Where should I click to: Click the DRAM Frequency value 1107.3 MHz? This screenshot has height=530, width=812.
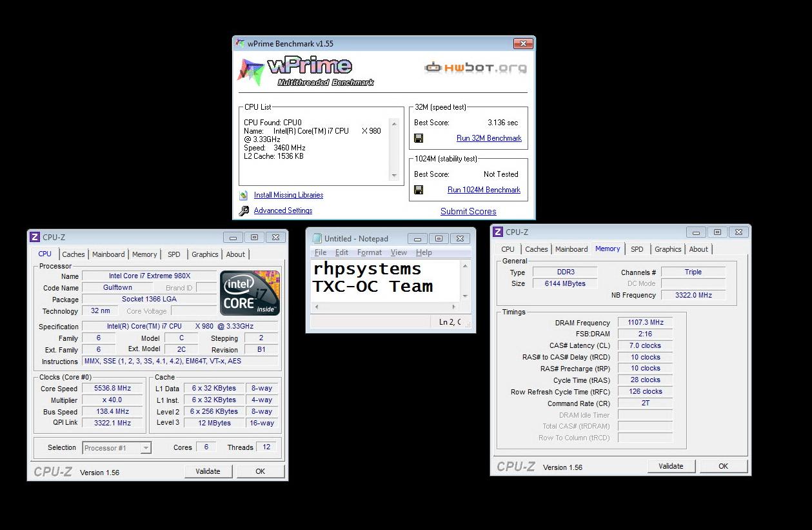click(x=645, y=323)
